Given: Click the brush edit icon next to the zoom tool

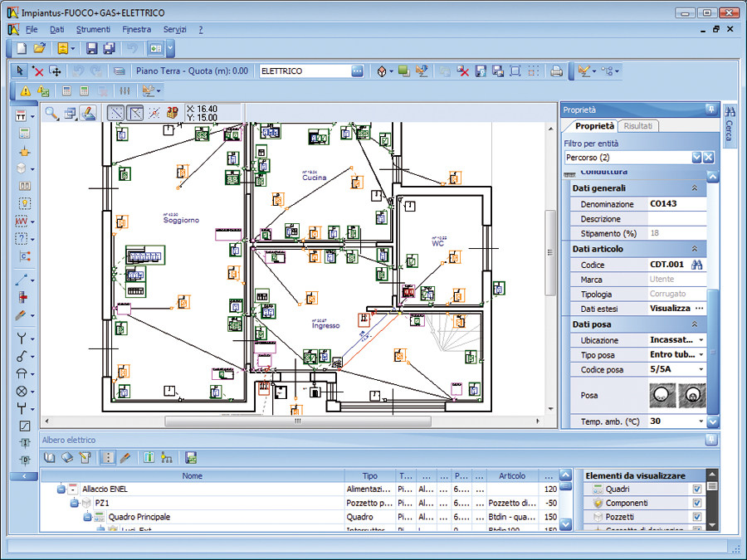Looking at the screenshot, I should [88, 114].
